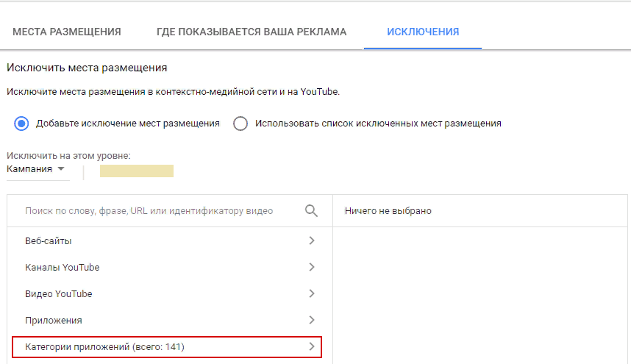
Task: Open Каналы YouTube list item
Action: (x=170, y=267)
